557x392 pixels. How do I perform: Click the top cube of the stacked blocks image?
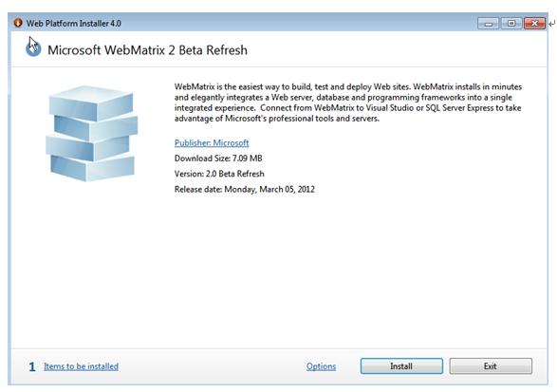pyautogui.click(x=91, y=103)
